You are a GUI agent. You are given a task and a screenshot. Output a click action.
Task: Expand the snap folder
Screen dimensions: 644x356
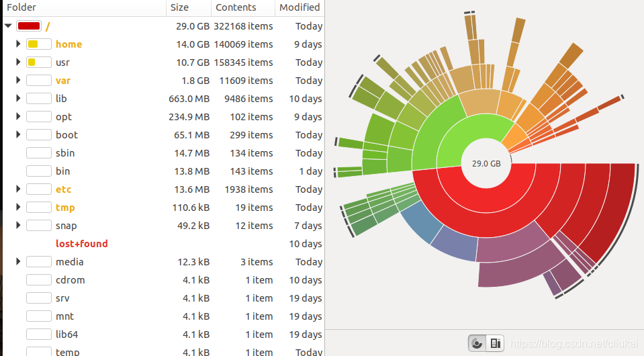[18, 225]
